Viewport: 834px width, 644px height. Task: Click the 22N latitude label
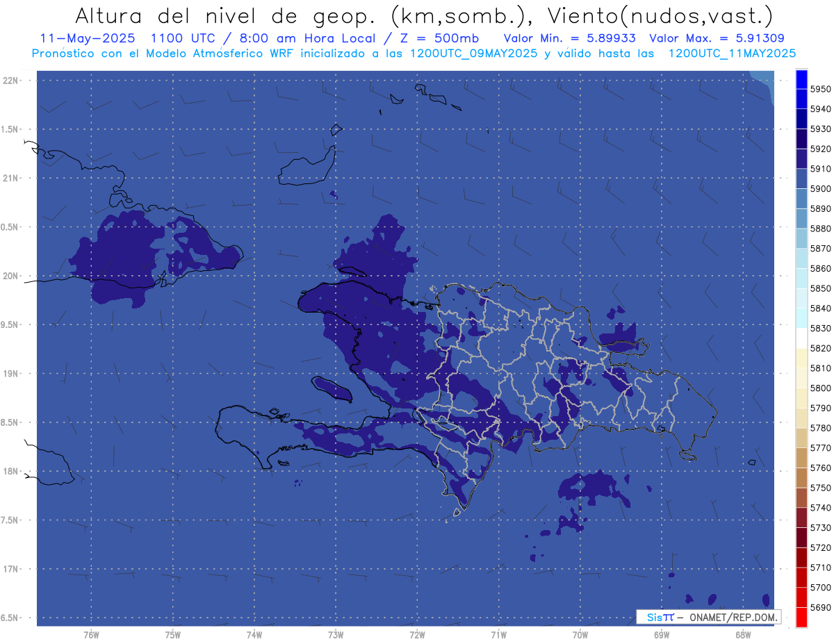coord(12,80)
